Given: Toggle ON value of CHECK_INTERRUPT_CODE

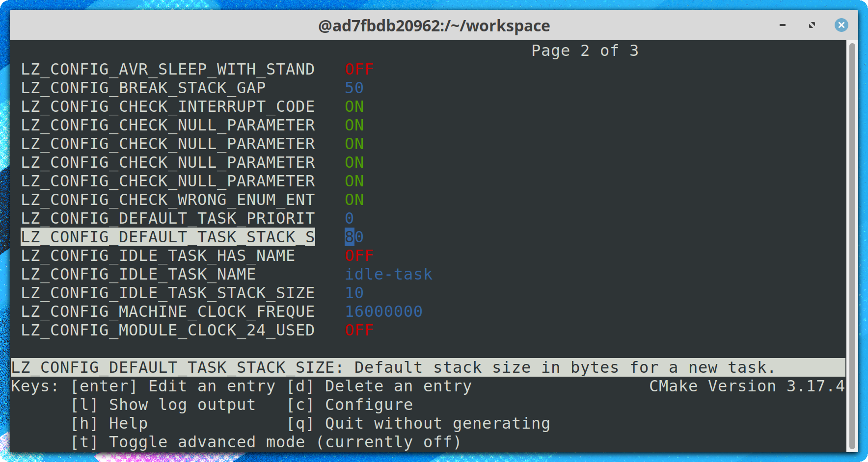Looking at the screenshot, I should [354, 106].
